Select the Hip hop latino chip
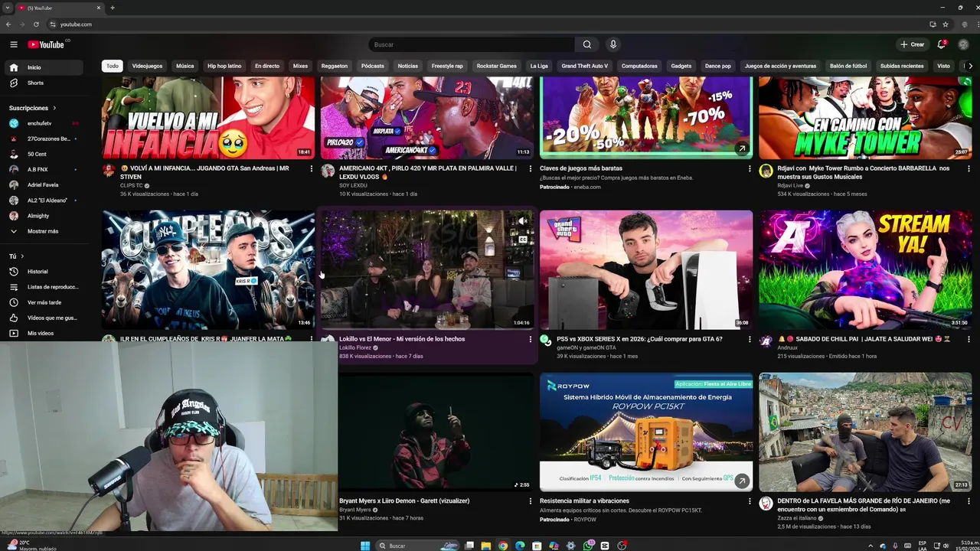980x551 pixels. [x=224, y=66]
